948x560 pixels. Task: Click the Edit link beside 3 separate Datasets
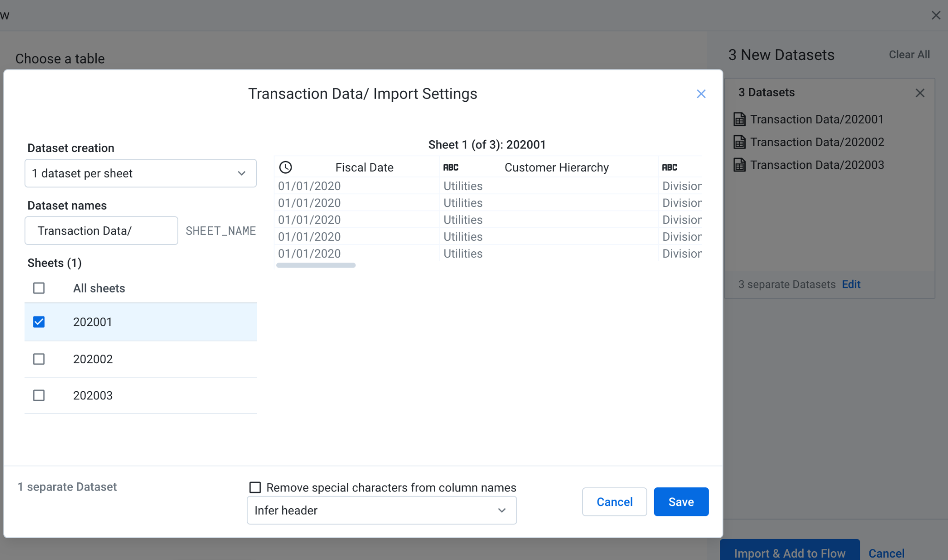pyautogui.click(x=851, y=284)
